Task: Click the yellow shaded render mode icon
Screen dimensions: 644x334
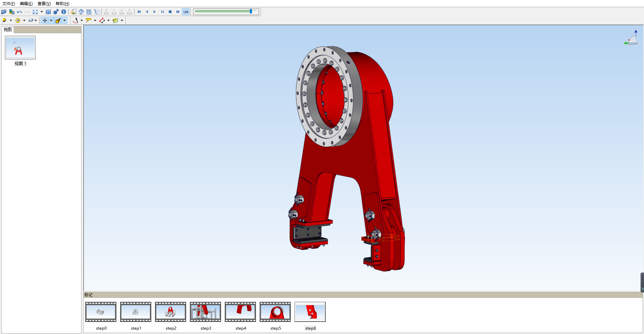Action: coord(4,20)
